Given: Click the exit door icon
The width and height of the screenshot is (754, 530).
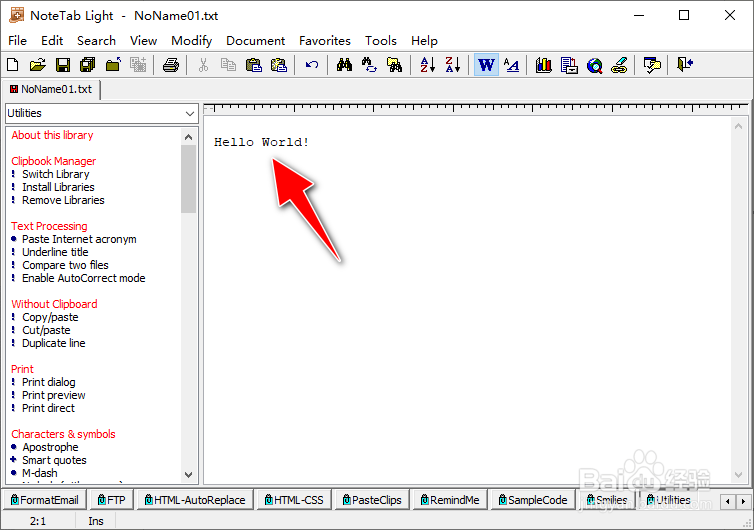Looking at the screenshot, I should (x=685, y=64).
